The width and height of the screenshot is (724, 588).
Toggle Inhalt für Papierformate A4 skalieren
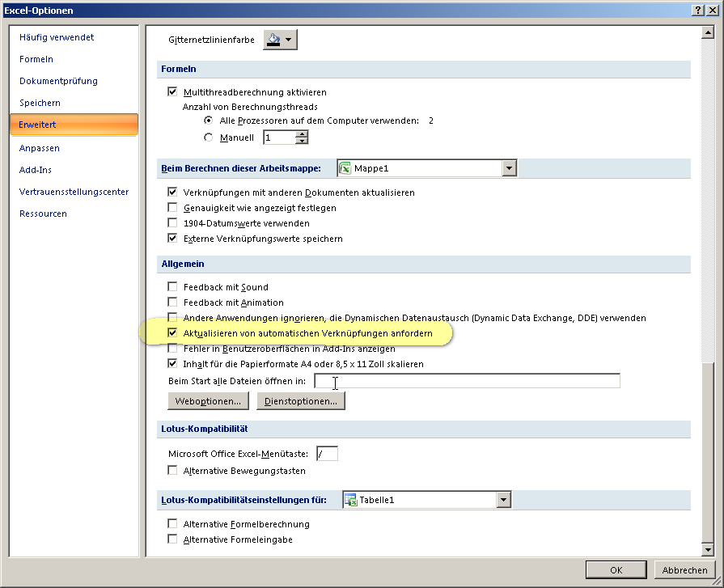pos(172,364)
